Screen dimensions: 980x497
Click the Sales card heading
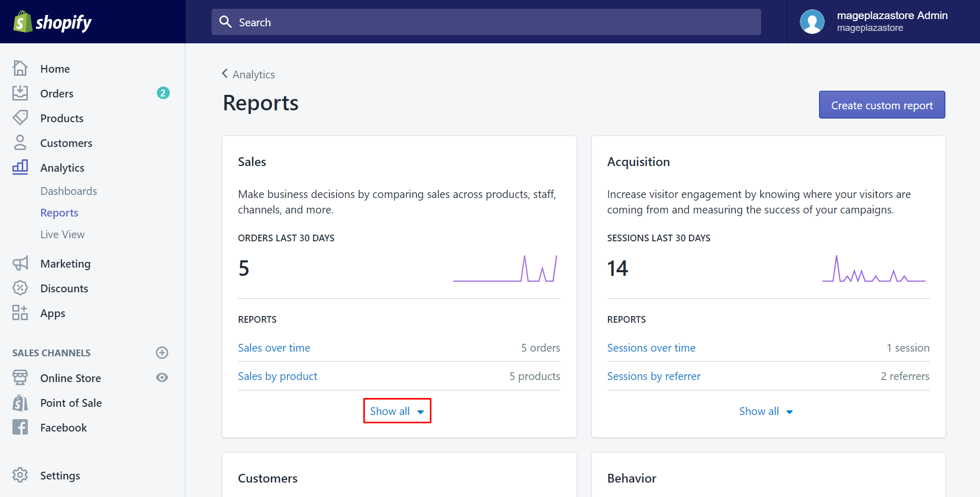pyautogui.click(x=252, y=161)
